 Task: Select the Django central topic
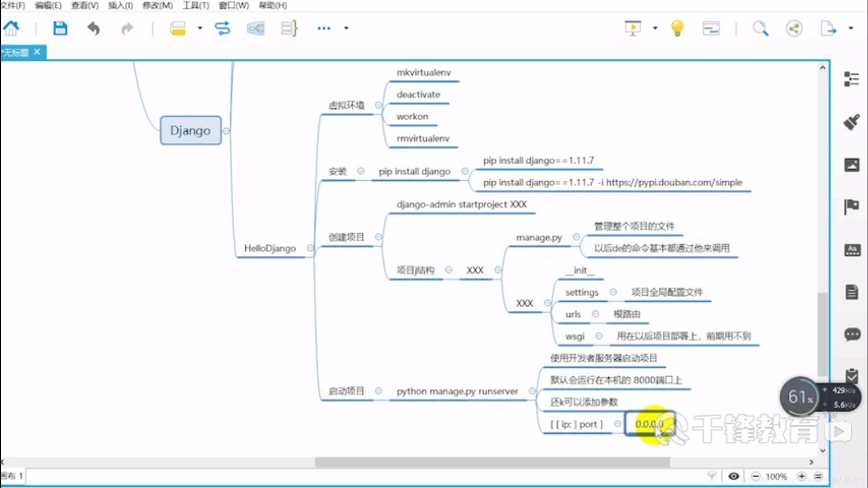click(x=190, y=131)
